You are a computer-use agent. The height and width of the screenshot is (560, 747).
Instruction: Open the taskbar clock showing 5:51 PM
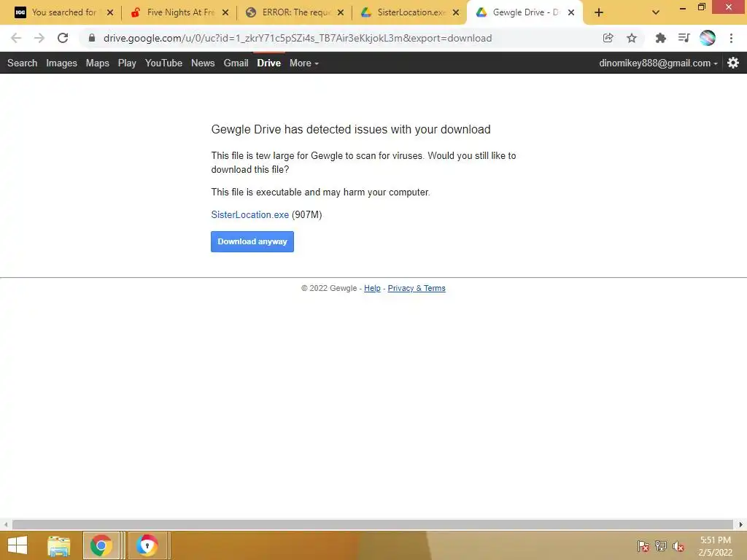[x=715, y=546]
